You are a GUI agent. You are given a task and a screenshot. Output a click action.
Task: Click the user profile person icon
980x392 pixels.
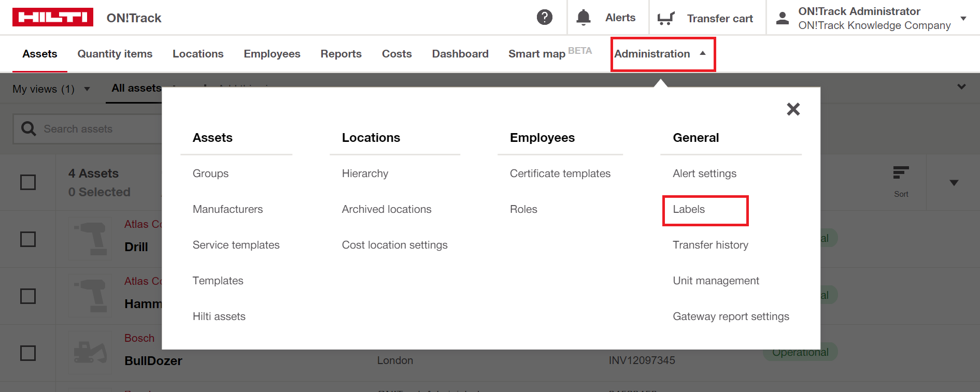point(782,18)
